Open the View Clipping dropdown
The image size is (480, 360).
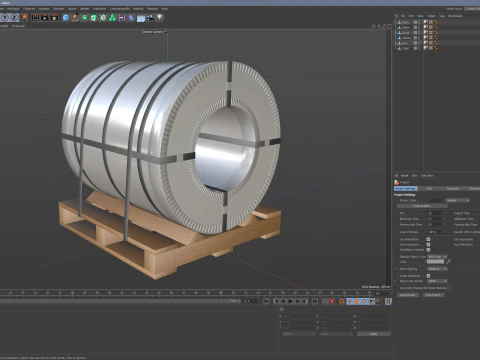[437, 269]
